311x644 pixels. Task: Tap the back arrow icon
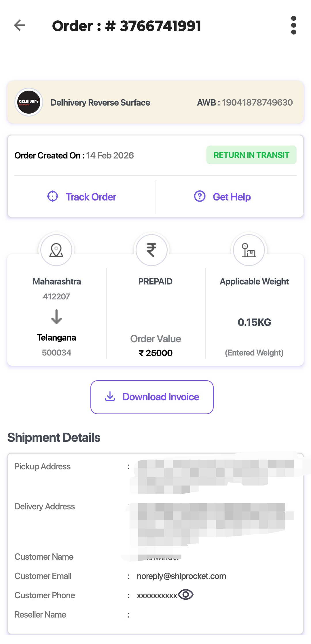[x=20, y=25]
